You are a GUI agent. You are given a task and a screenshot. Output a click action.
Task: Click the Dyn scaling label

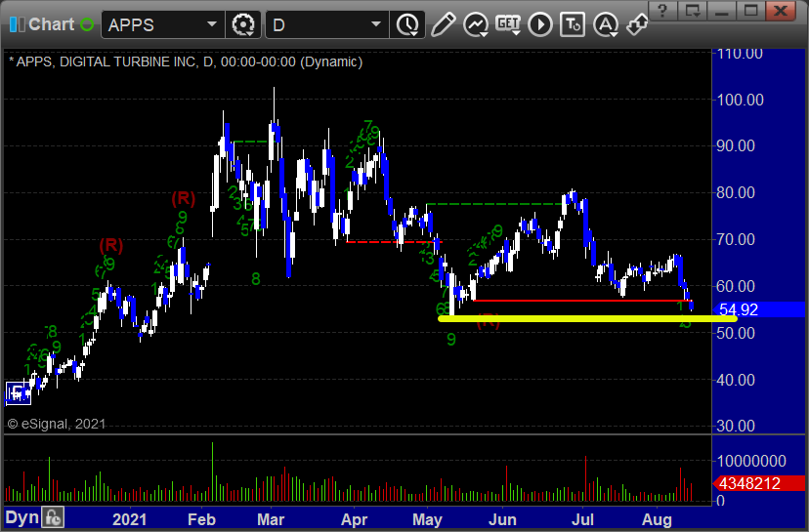pyautogui.click(x=21, y=517)
